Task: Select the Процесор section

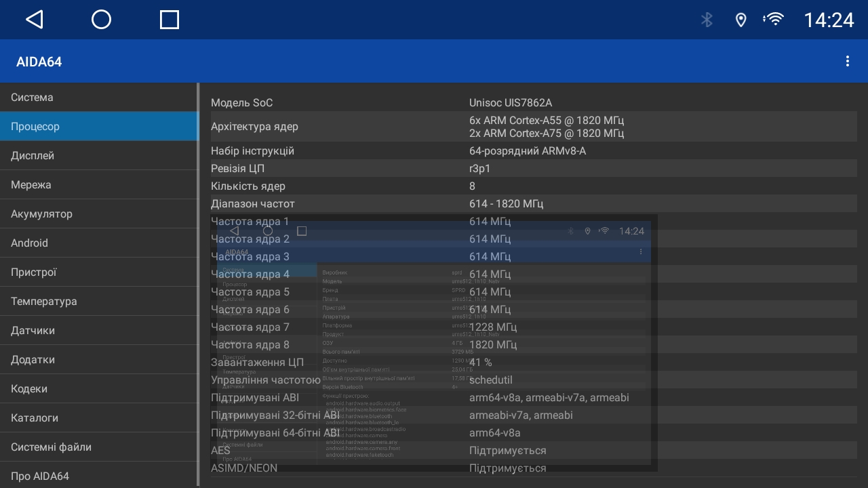Action: tap(98, 127)
